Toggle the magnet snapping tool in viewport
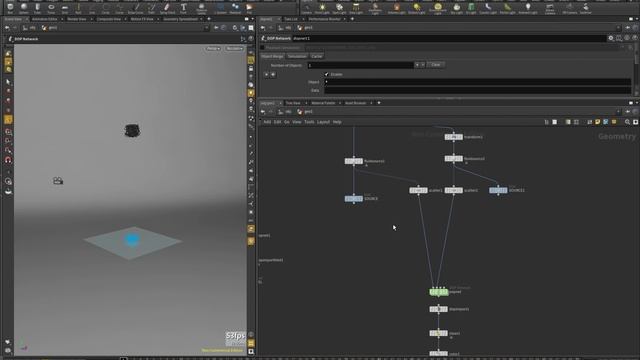The image size is (640, 360). pos(8,160)
